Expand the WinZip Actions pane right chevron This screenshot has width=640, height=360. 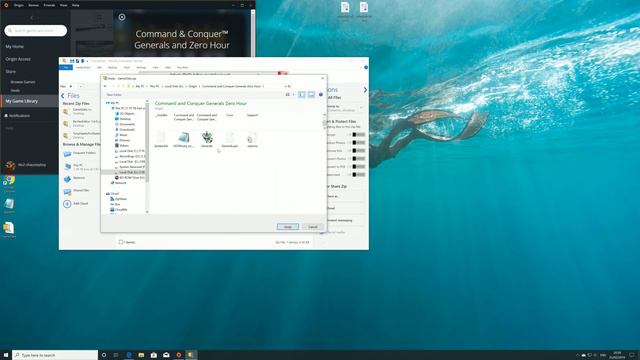click(365, 90)
